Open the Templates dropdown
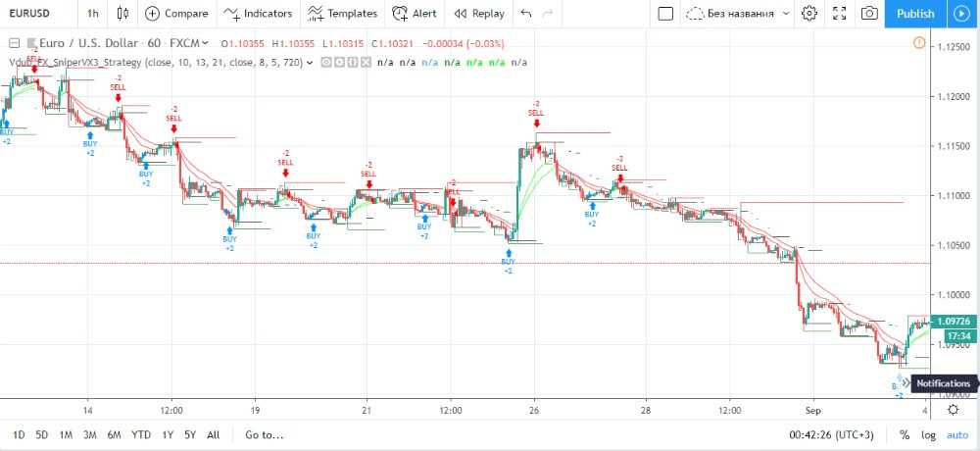 coord(342,14)
